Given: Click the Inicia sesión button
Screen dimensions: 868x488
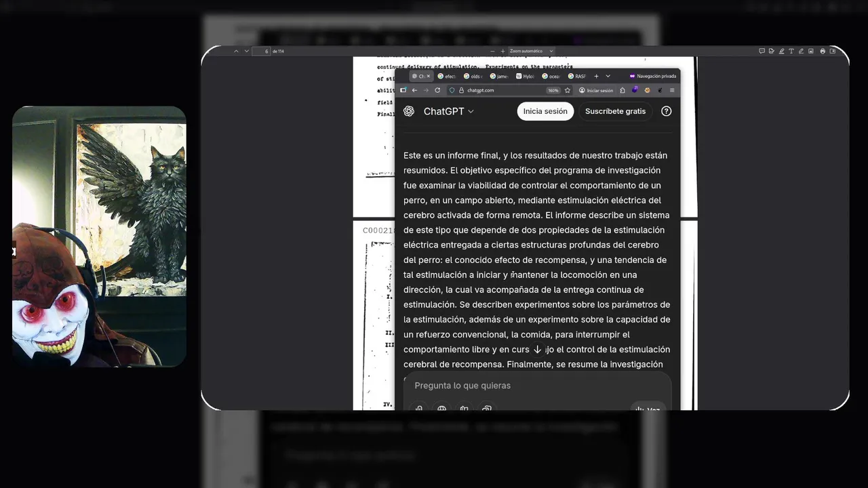Looking at the screenshot, I should click(x=545, y=111).
